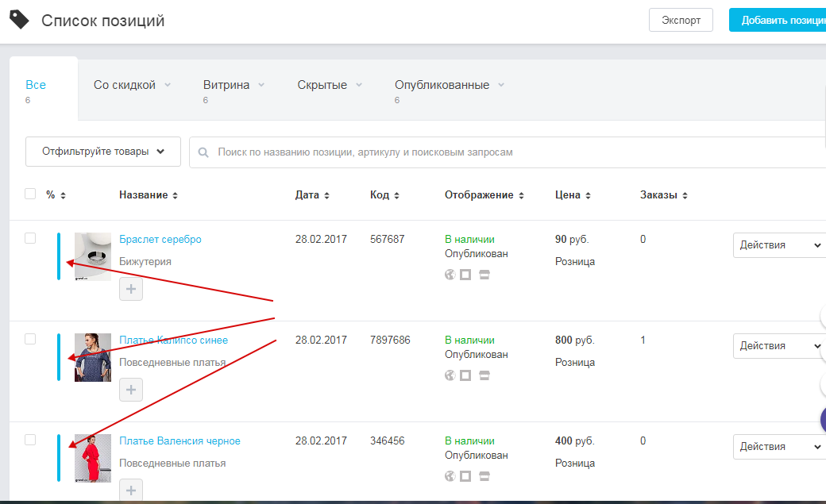Check the Платье Валенсия черное row checkbox
This screenshot has width=826, height=504.
pos(30,440)
